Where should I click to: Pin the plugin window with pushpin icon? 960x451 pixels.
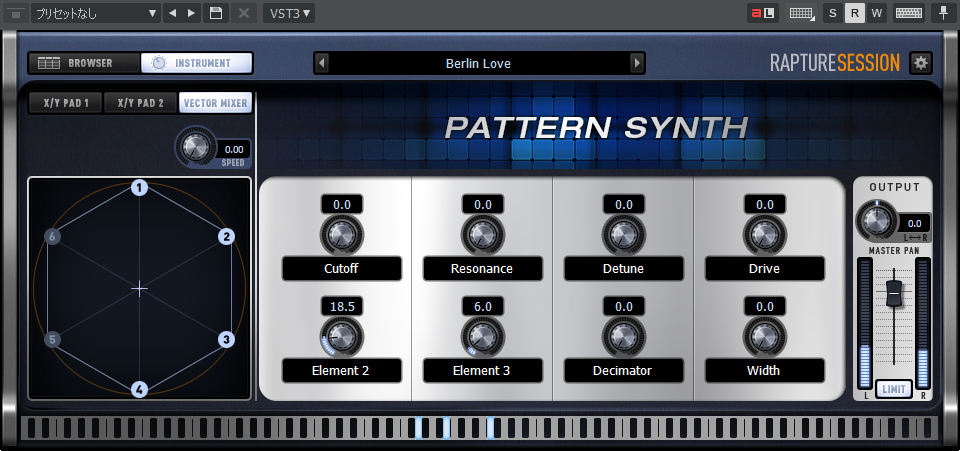pos(943,13)
